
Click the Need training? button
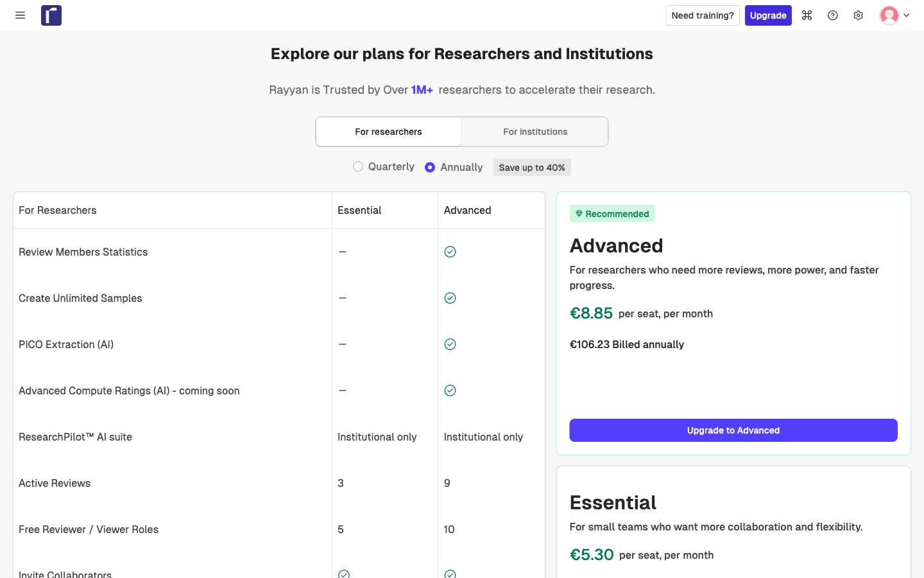[x=703, y=15]
